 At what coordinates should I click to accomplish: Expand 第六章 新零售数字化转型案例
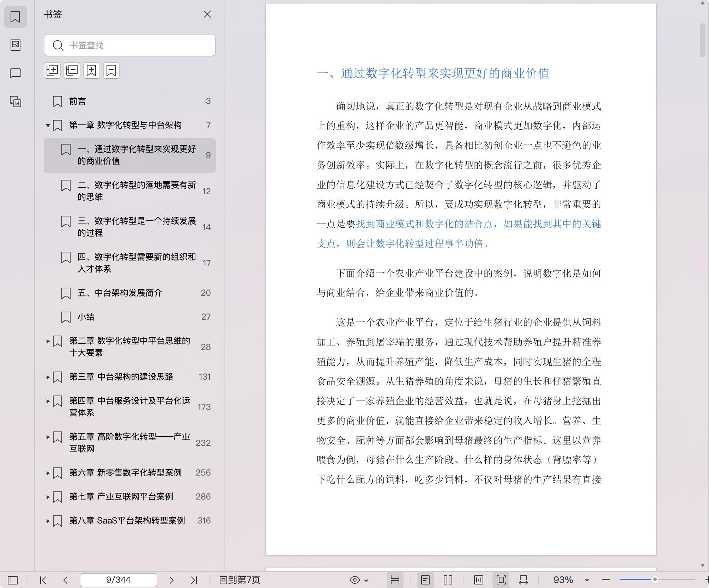[x=48, y=473]
